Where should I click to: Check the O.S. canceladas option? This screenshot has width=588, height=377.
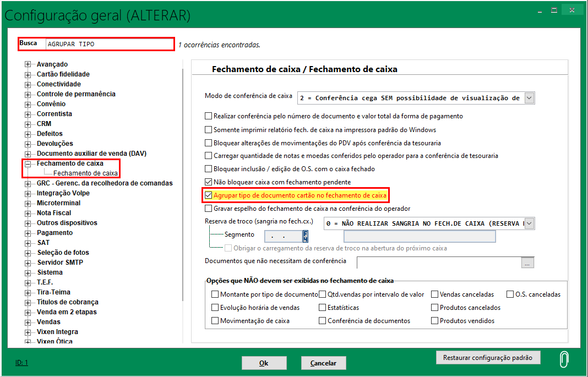click(x=510, y=294)
